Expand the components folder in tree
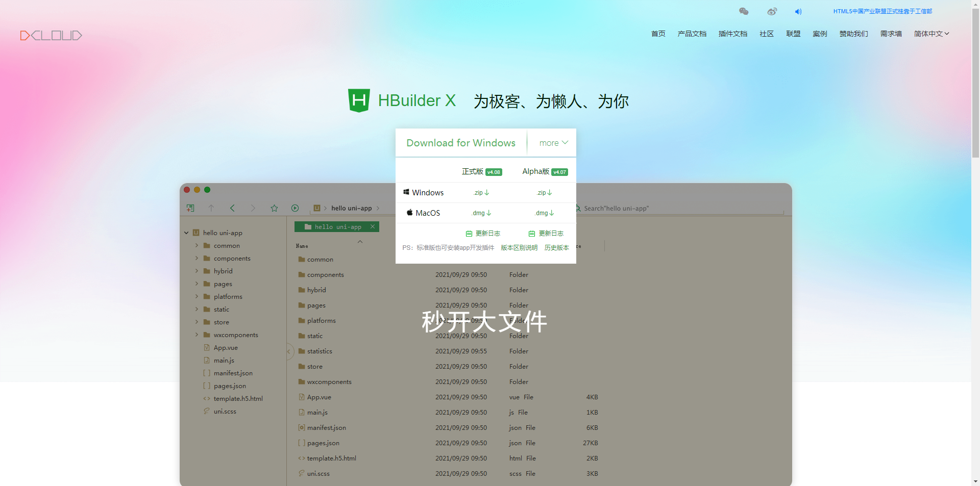The image size is (980, 486). 197,258
